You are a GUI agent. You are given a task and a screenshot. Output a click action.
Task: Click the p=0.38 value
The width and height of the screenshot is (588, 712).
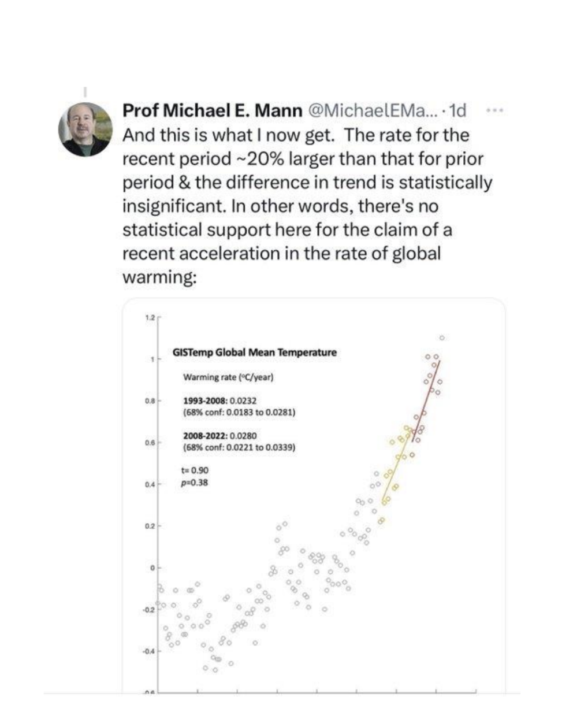pyautogui.click(x=194, y=483)
